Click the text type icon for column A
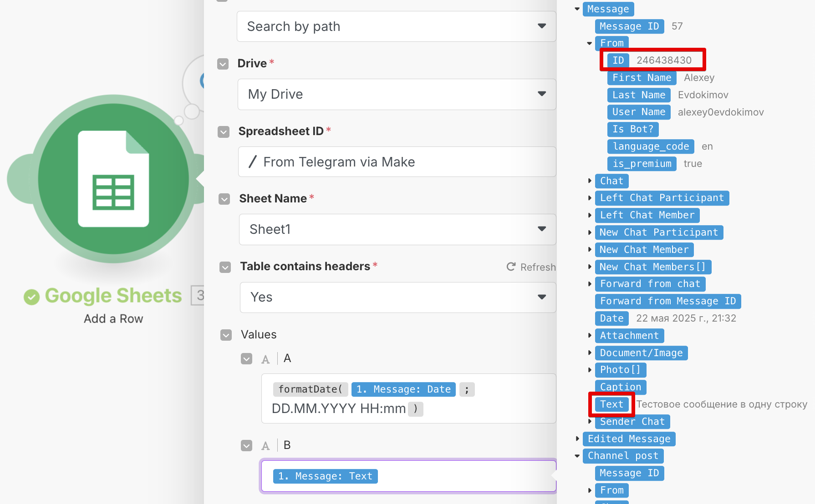815x504 pixels. [x=265, y=359]
